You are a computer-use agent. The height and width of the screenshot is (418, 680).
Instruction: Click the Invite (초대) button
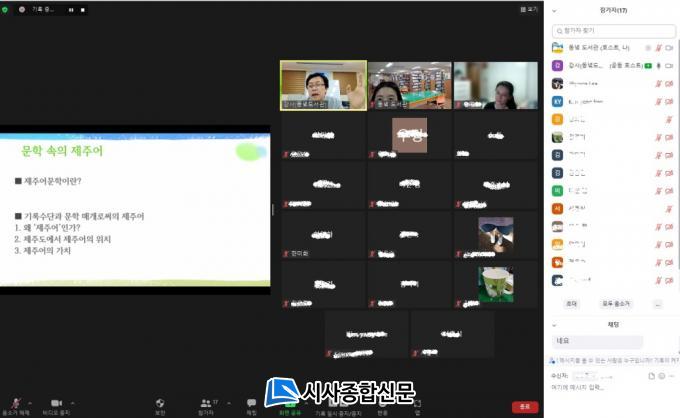pos(572,303)
